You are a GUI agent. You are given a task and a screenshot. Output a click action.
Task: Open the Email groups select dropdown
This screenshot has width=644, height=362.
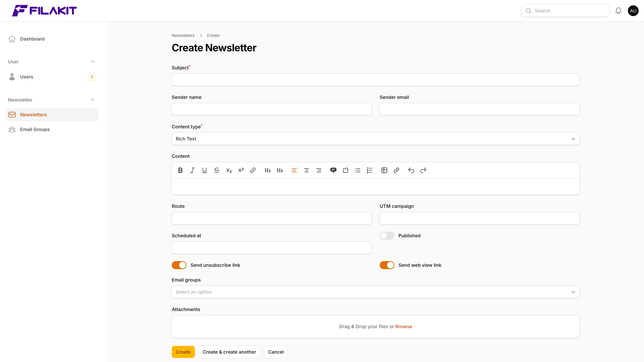coord(376,292)
